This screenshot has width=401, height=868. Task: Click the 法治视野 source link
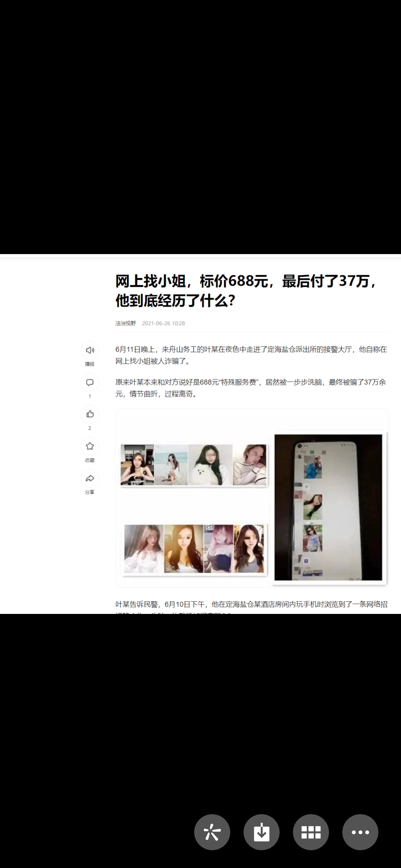[x=125, y=323]
